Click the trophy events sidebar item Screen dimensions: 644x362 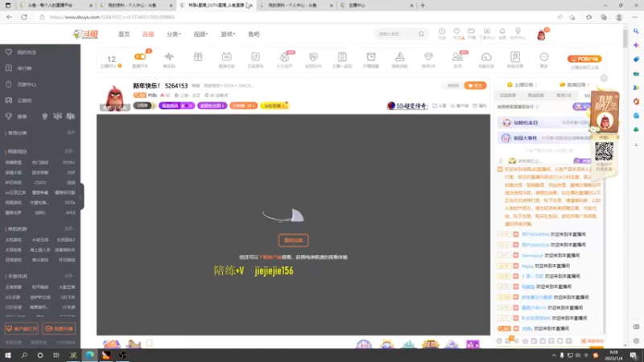click(16, 117)
